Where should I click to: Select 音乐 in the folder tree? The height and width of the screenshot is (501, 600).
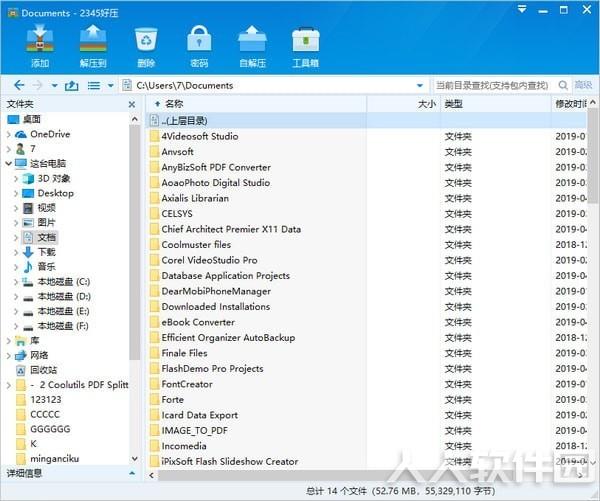coord(47,267)
